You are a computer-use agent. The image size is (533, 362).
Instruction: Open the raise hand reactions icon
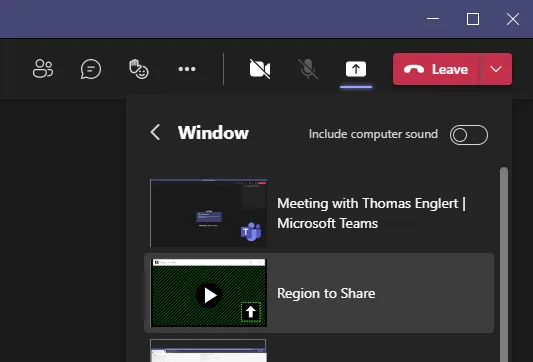coord(139,69)
